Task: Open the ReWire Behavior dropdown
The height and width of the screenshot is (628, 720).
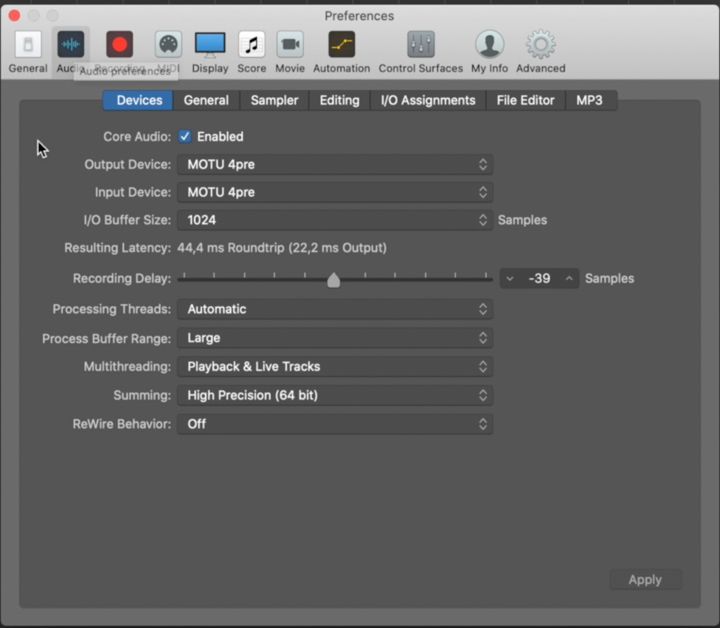Action: click(335, 424)
